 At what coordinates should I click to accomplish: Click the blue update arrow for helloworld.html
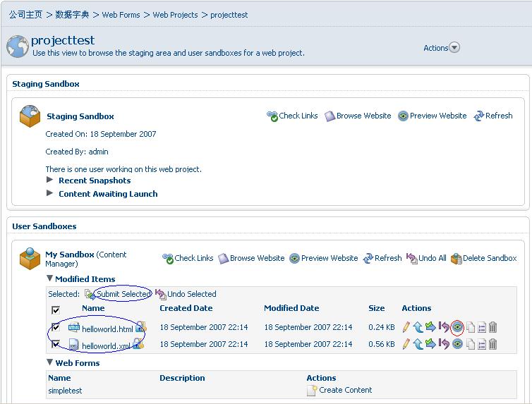coord(418,327)
